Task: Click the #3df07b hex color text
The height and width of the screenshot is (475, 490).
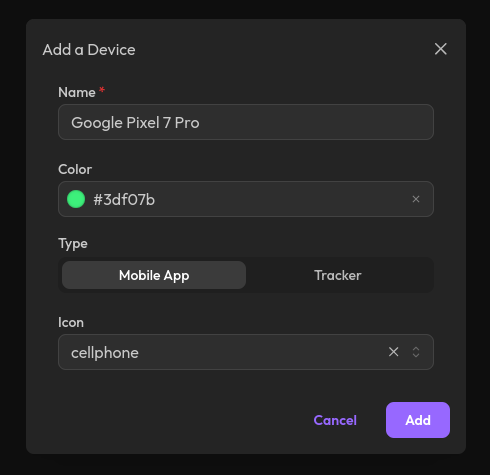Action: [x=124, y=200]
